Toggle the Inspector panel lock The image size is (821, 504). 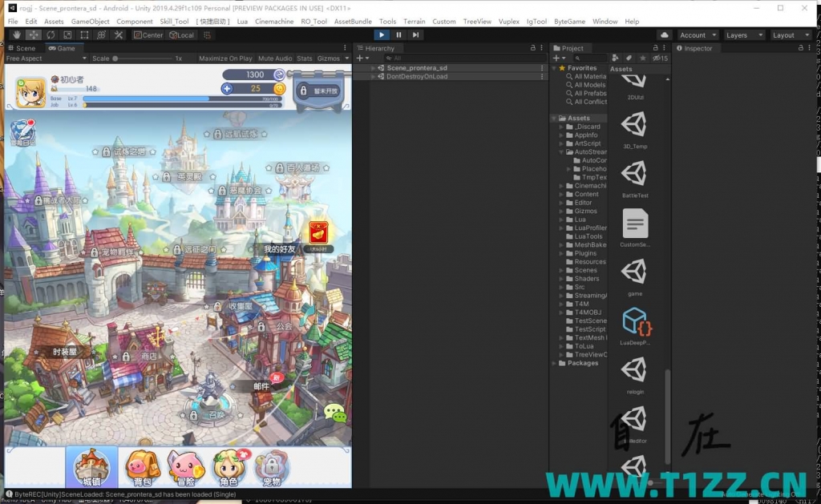801,47
